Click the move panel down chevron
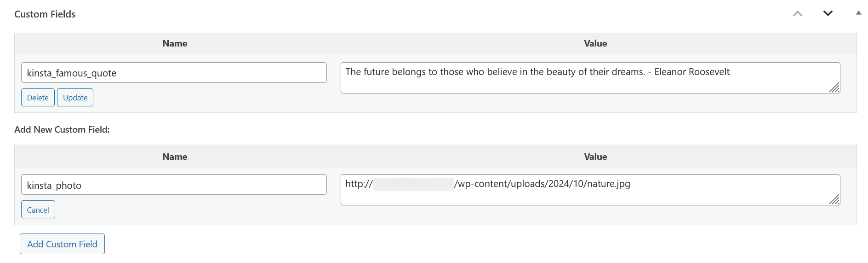The height and width of the screenshot is (263, 868). click(828, 13)
